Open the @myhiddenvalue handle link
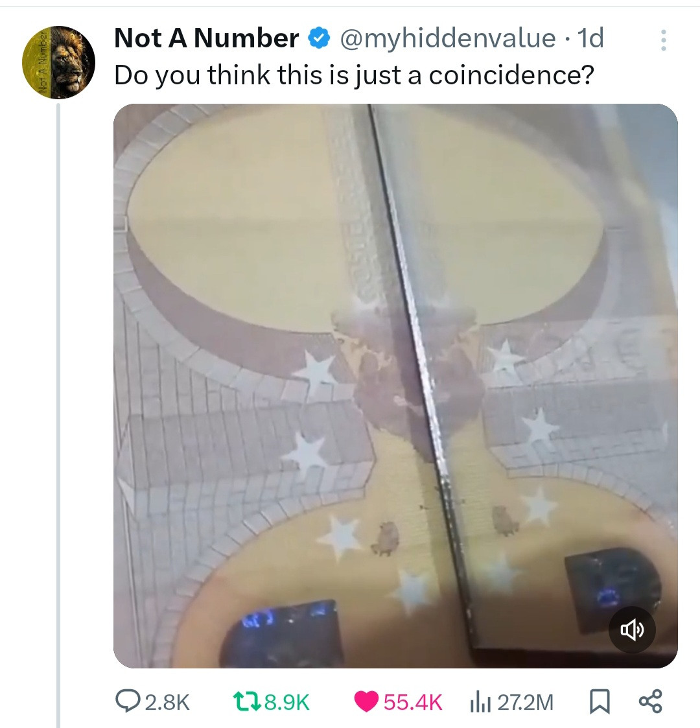The image size is (700, 728). point(448,39)
